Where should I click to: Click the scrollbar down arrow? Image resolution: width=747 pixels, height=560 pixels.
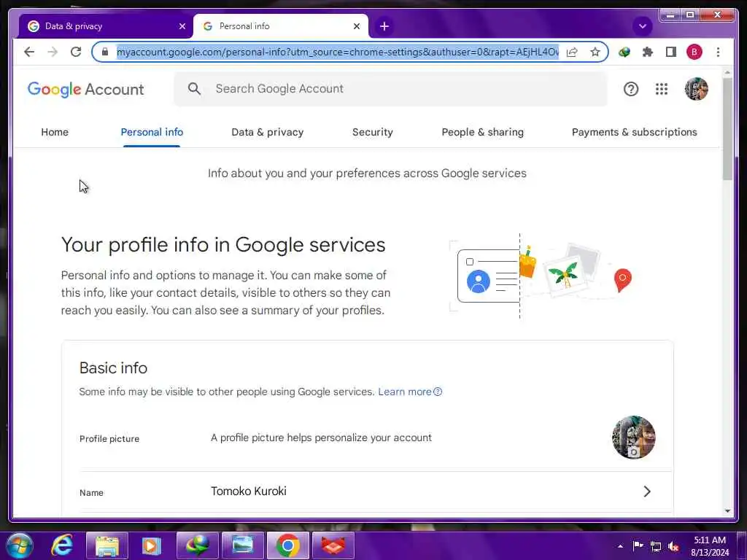tap(727, 511)
